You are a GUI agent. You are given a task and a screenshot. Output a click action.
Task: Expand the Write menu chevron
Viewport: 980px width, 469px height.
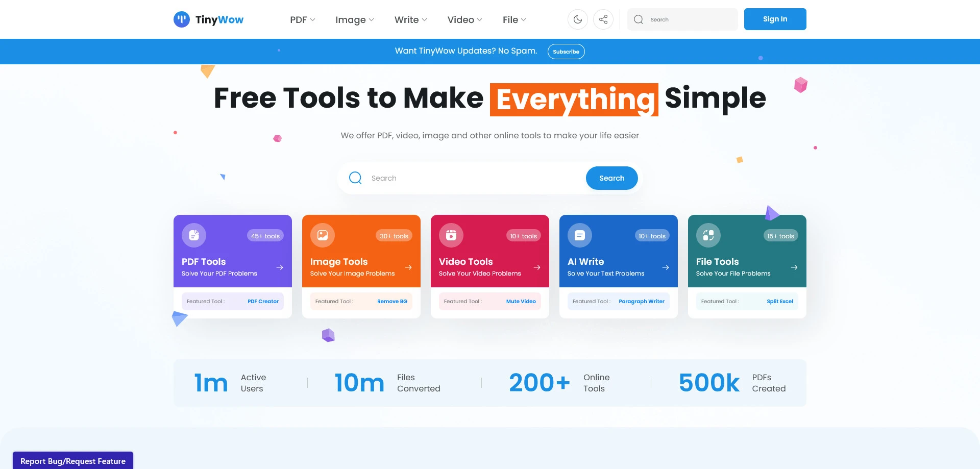425,20
